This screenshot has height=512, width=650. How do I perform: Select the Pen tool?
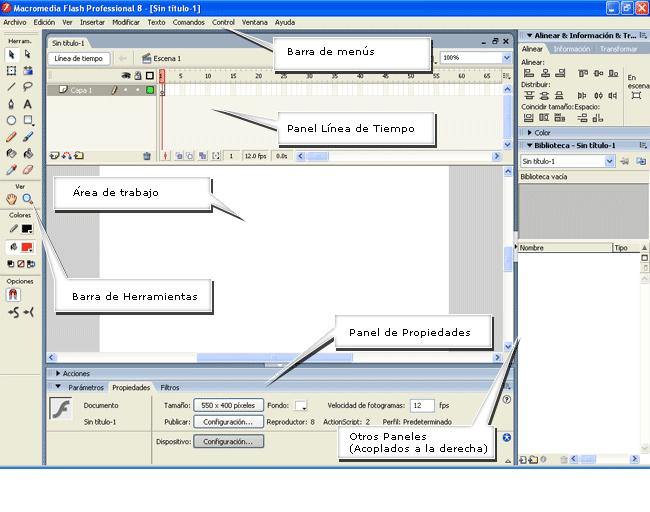point(11,104)
